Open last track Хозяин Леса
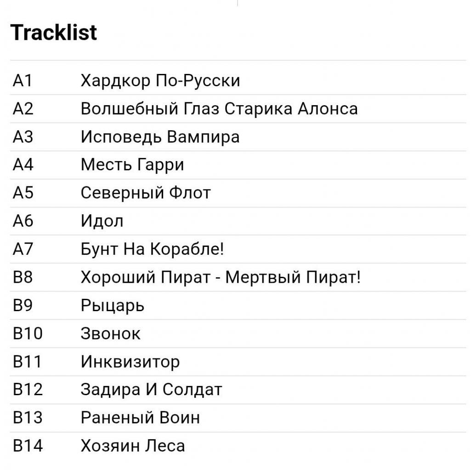This screenshot has height=470, width=476. click(x=133, y=446)
